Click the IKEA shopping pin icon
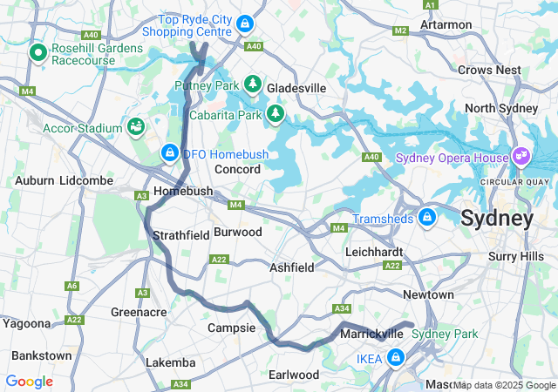This screenshot has width=558, height=392. pyautogui.click(x=395, y=358)
